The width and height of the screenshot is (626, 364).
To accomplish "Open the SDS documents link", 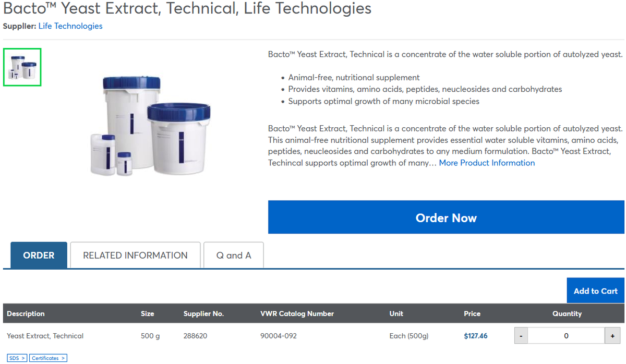I will pos(17,358).
